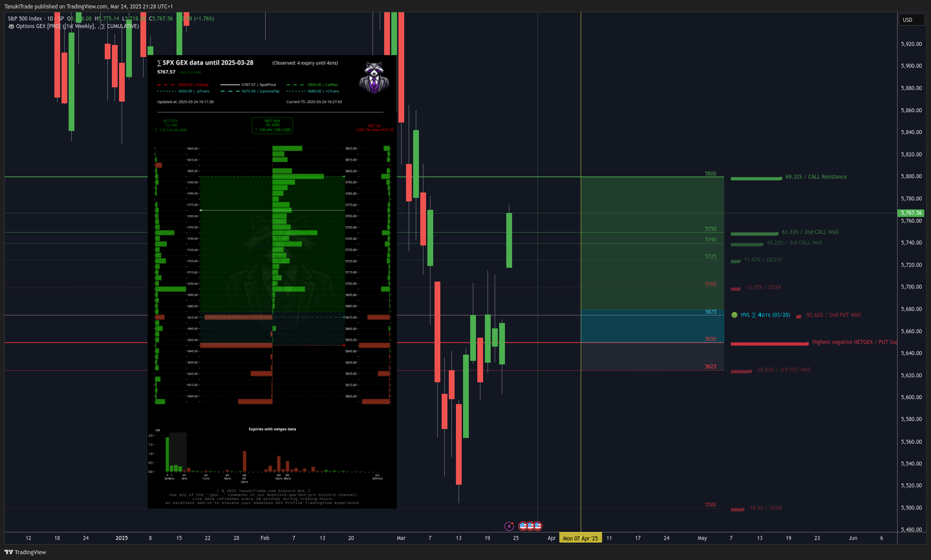Click the 5800 level number on chart
The height and width of the screenshot is (560, 931).
[x=710, y=174]
